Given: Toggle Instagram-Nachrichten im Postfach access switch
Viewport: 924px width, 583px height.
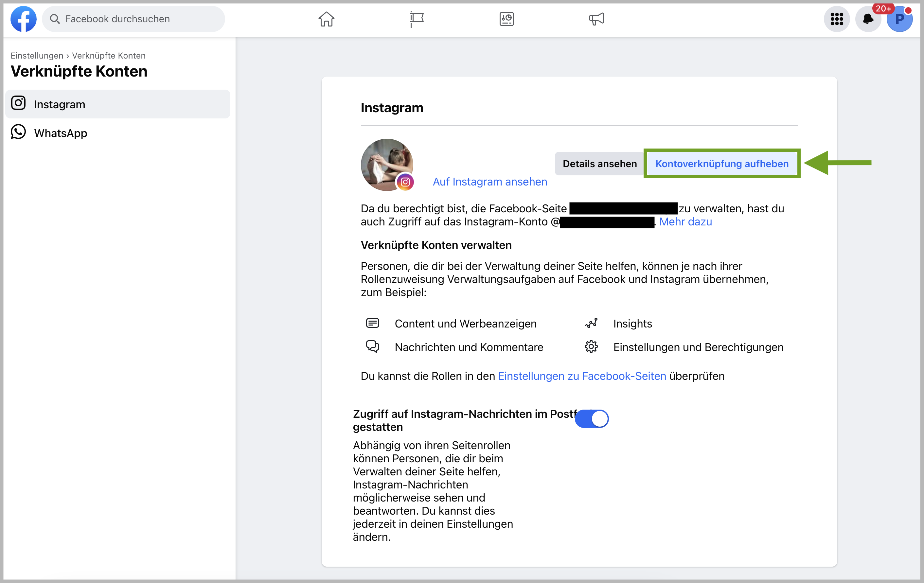Looking at the screenshot, I should pyautogui.click(x=591, y=419).
